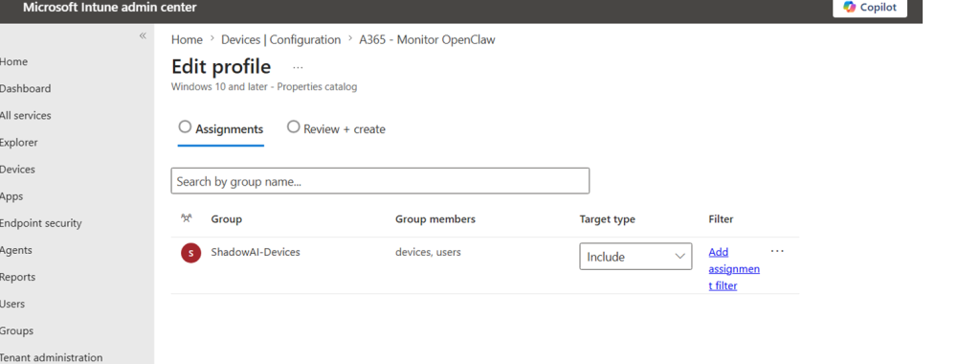
Task: Open the ellipsis menu beside Edit profile
Action: point(298,67)
